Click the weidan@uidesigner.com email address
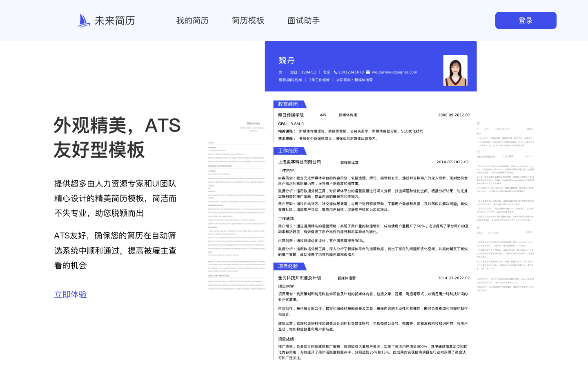 [394, 72]
